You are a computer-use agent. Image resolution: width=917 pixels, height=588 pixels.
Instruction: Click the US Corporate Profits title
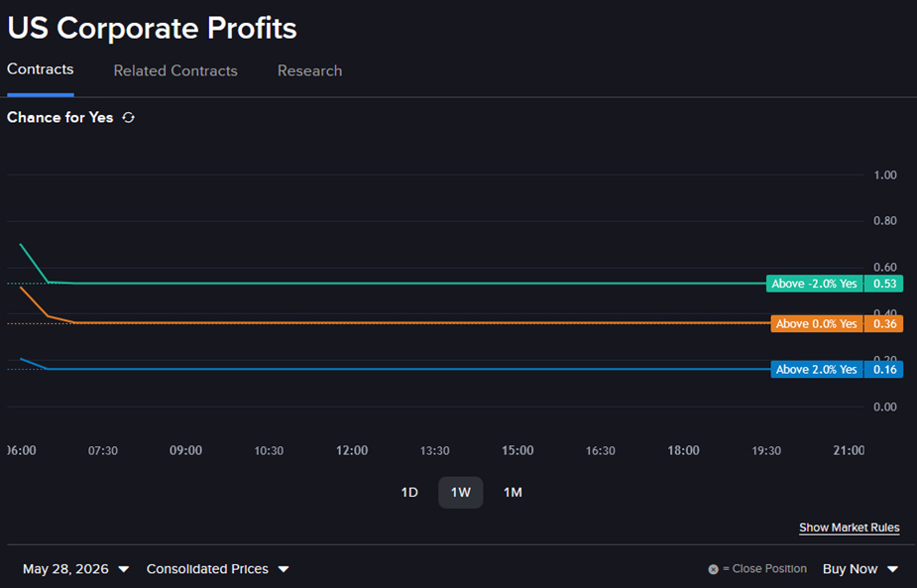[152, 28]
